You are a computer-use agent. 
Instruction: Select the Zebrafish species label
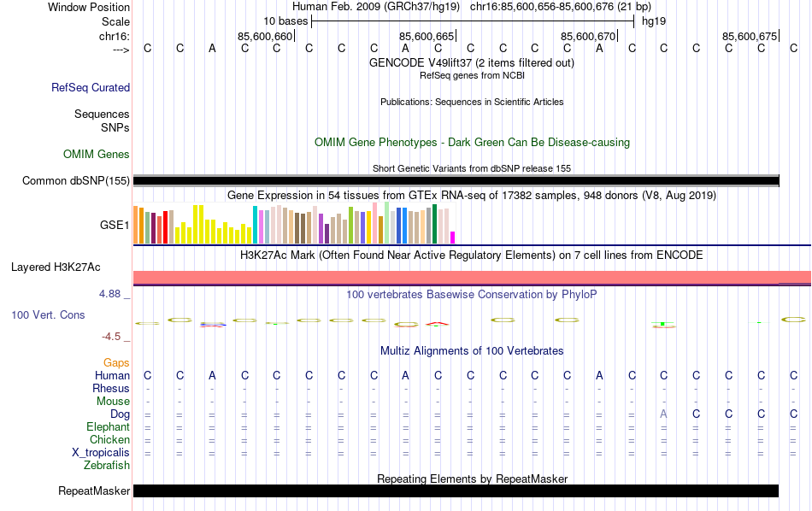[x=107, y=465]
